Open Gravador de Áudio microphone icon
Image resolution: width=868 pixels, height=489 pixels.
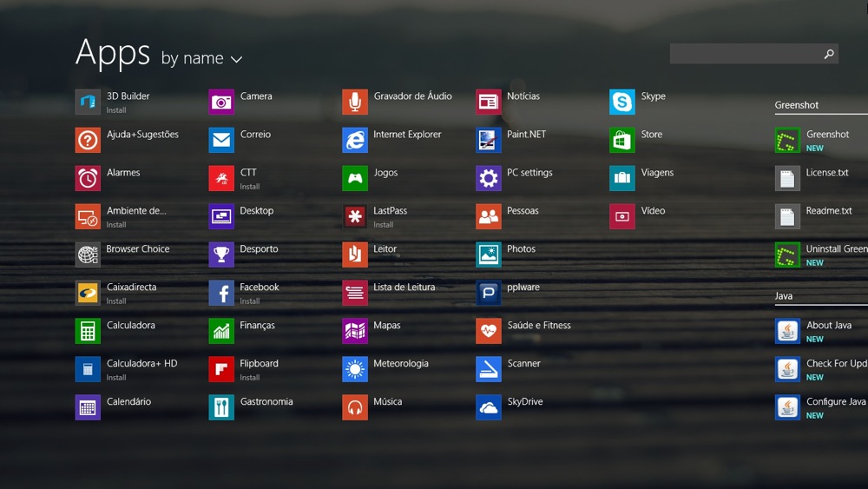pos(355,102)
